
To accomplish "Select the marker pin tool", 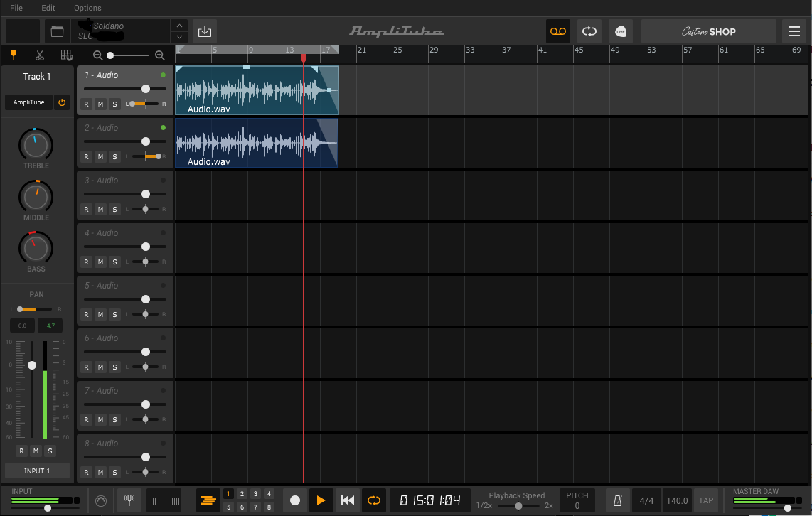I will pyautogui.click(x=14, y=55).
